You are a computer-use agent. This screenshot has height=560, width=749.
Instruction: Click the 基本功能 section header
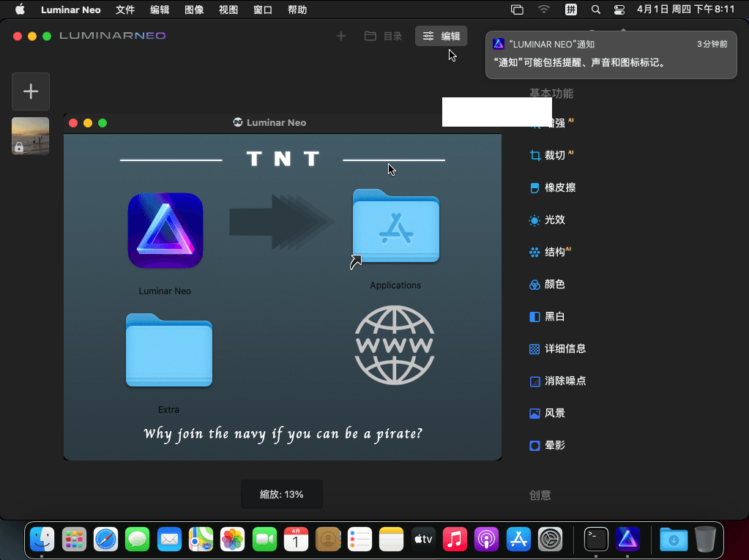point(551,93)
